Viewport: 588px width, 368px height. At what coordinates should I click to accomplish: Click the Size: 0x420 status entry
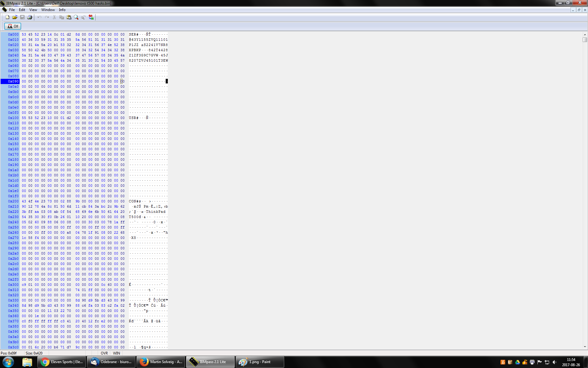coord(34,353)
